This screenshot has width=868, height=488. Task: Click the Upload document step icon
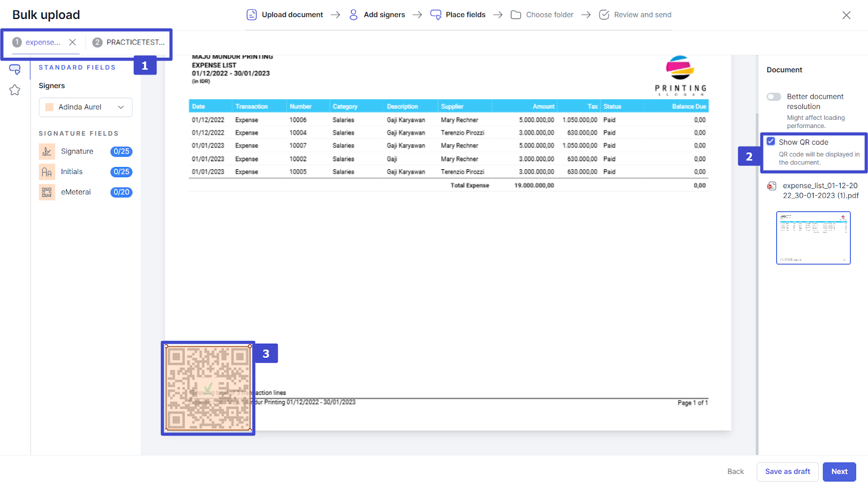252,15
